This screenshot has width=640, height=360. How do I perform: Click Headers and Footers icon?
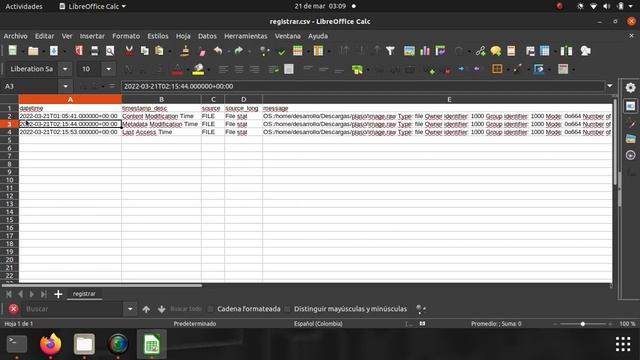(511, 51)
